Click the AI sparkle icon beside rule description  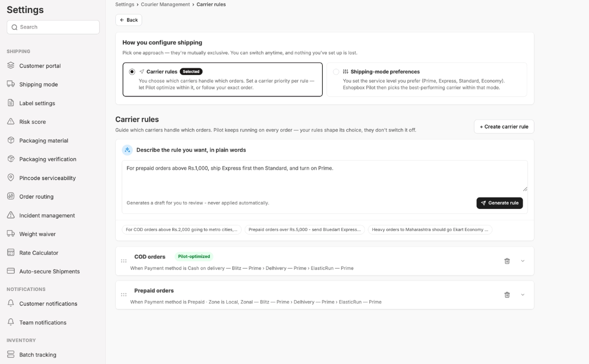pos(127,149)
